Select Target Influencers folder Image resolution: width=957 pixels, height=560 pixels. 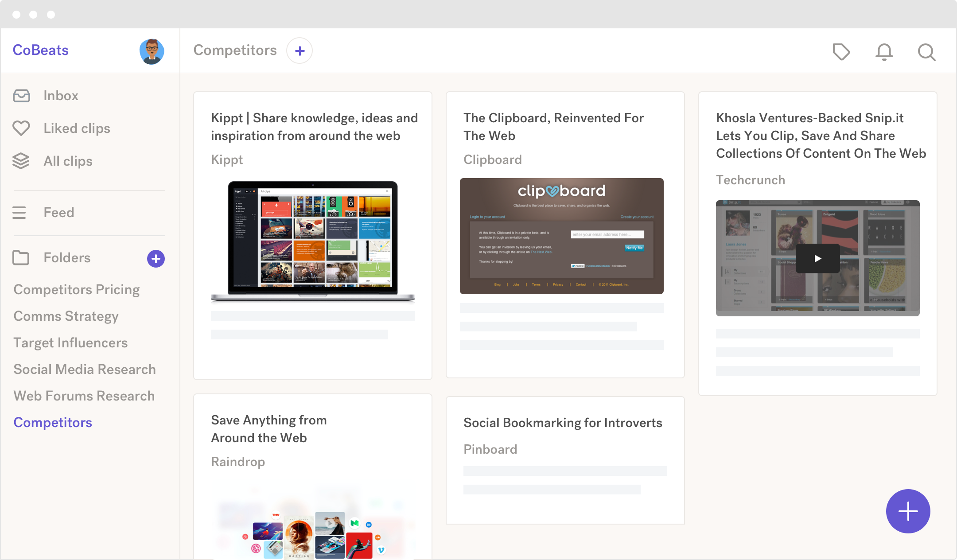click(x=70, y=343)
